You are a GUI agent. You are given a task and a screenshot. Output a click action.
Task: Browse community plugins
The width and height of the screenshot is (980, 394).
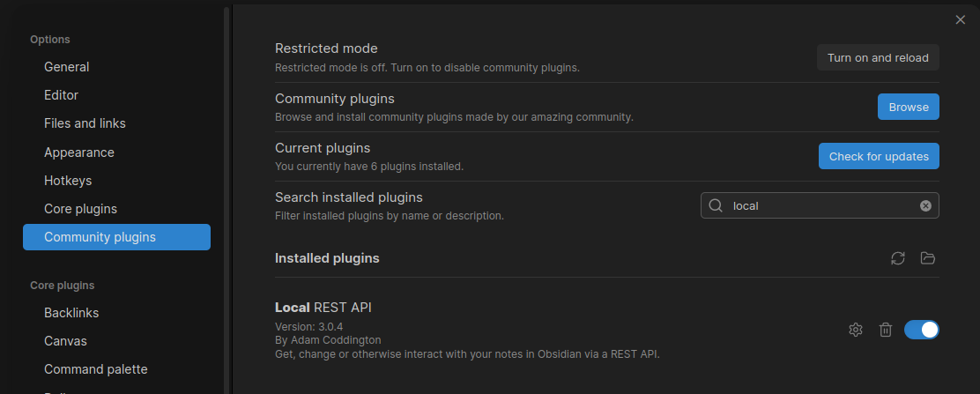click(x=909, y=107)
